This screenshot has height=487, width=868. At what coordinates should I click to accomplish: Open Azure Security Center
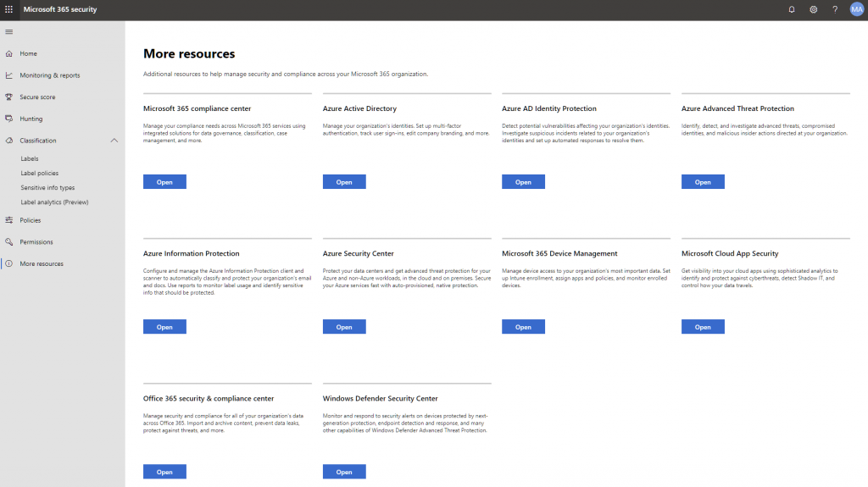coord(344,327)
